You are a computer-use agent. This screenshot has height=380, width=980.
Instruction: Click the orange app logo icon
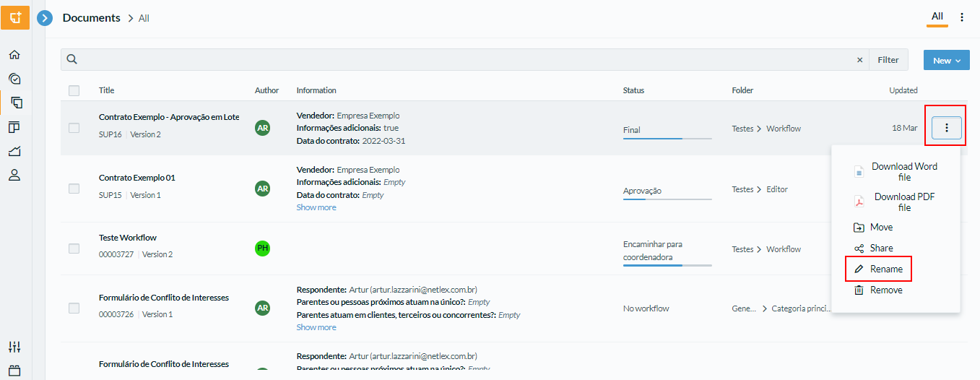tap(15, 17)
